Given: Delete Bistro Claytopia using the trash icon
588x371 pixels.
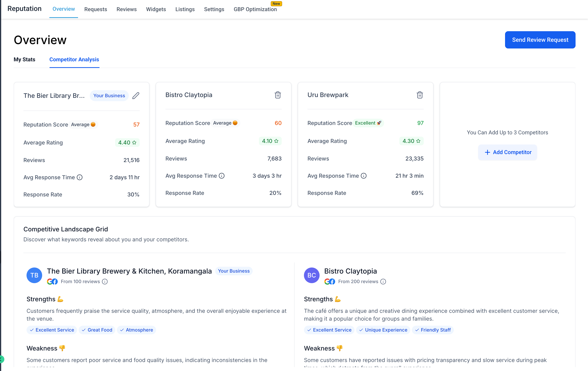Looking at the screenshot, I should tap(278, 95).
